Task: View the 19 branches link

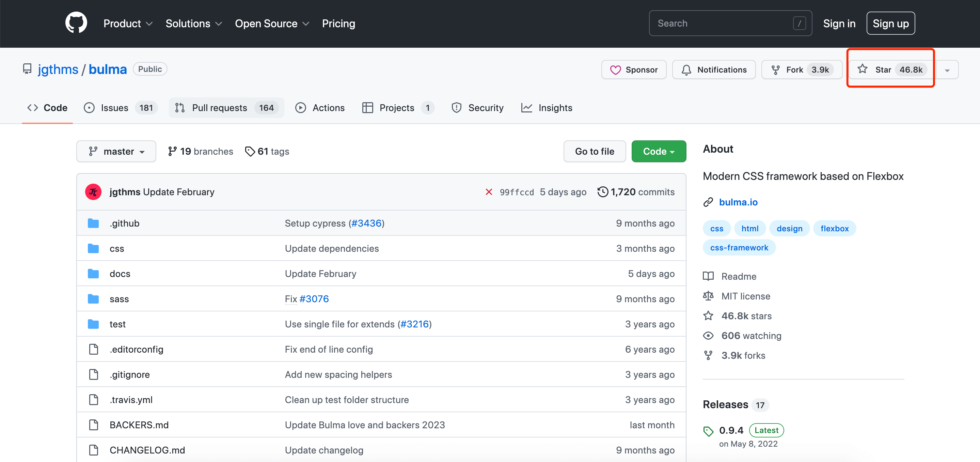Action: click(201, 151)
